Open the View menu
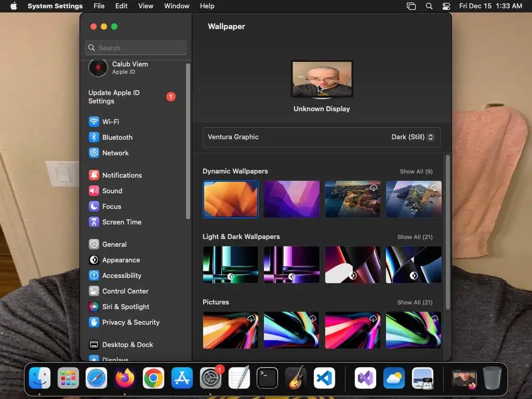This screenshot has width=532, height=399. tap(145, 6)
